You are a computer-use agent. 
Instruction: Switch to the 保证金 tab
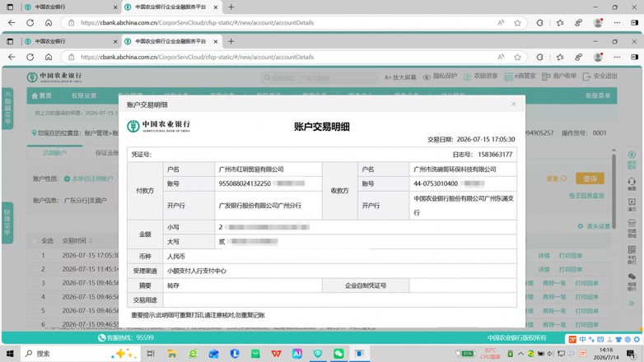[x=107, y=153]
